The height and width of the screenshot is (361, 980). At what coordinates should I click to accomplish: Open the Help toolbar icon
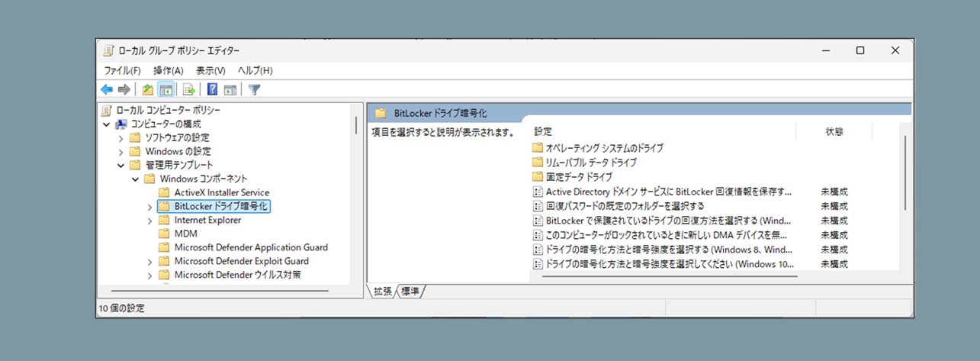coord(213,89)
